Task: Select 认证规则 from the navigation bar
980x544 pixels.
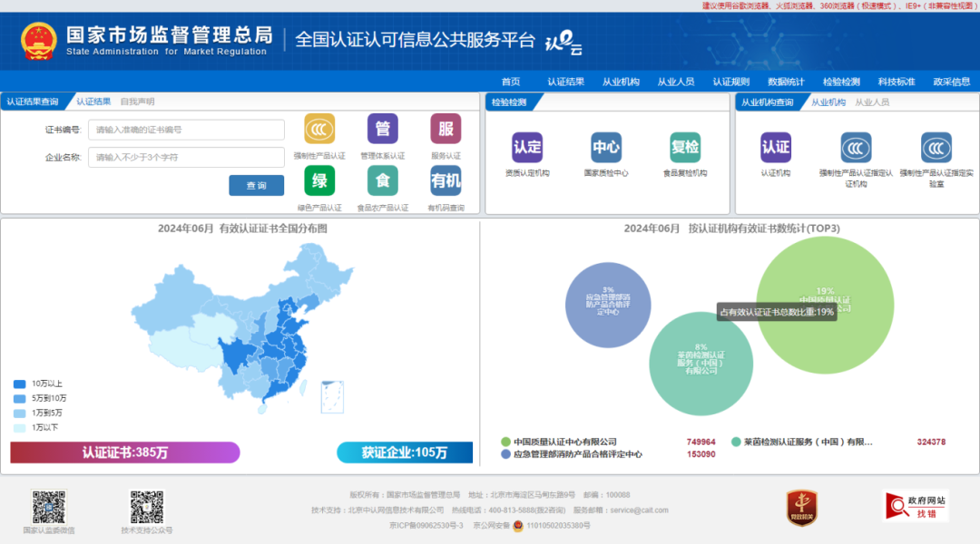Action: click(730, 81)
